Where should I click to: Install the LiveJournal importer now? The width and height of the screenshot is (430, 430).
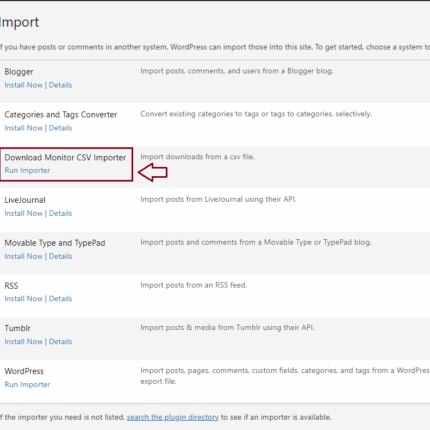click(x=24, y=213)
